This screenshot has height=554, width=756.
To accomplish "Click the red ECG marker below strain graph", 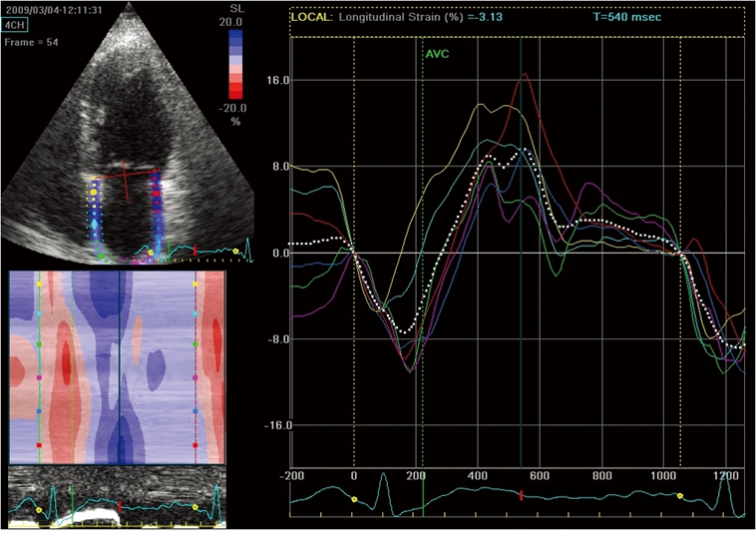I will pyautogui.click(x=522, y=495).
